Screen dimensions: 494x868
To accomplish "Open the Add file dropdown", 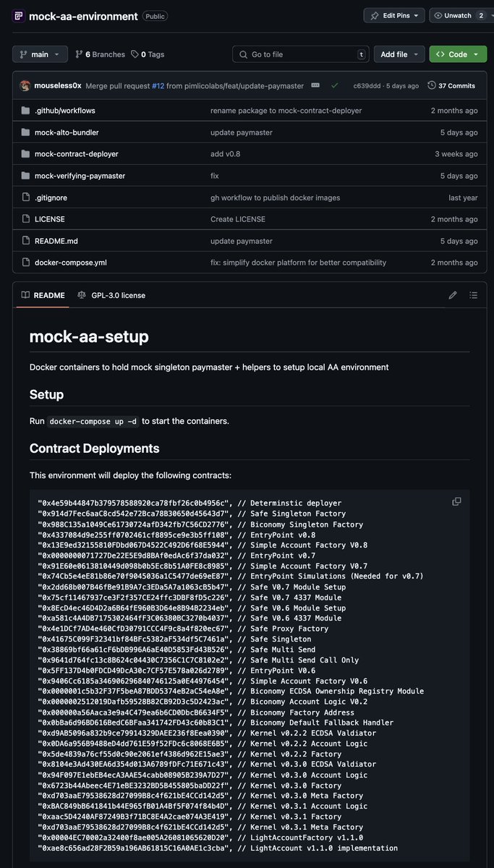I will tap(399, 54).
